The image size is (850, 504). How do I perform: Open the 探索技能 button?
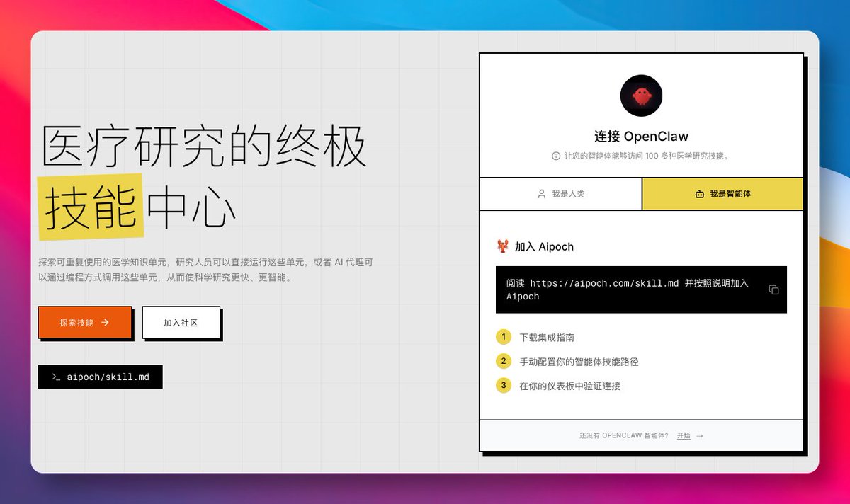pos(85,322)
